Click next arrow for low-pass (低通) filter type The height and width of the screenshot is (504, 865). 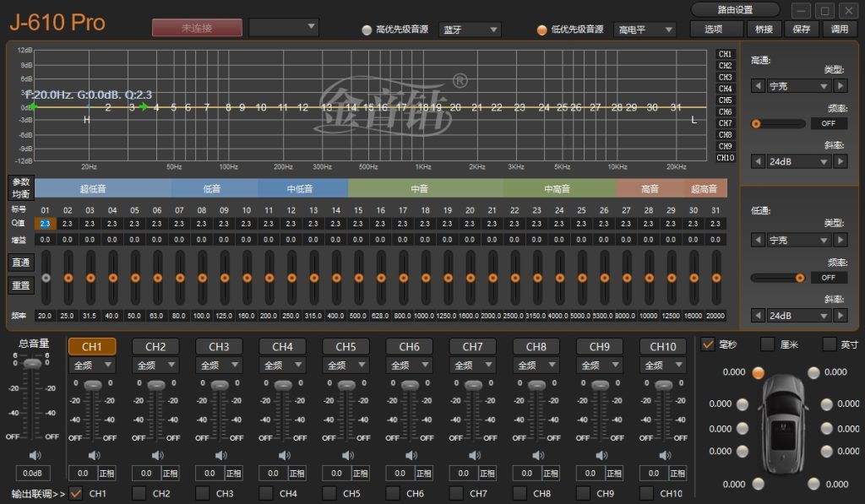[841, 240]
